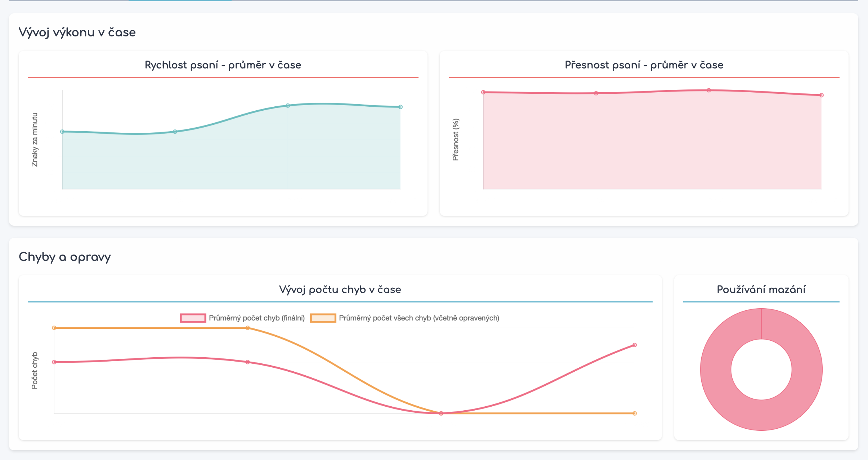Select final data point on accuracy chart

click(x=822, y=95)
